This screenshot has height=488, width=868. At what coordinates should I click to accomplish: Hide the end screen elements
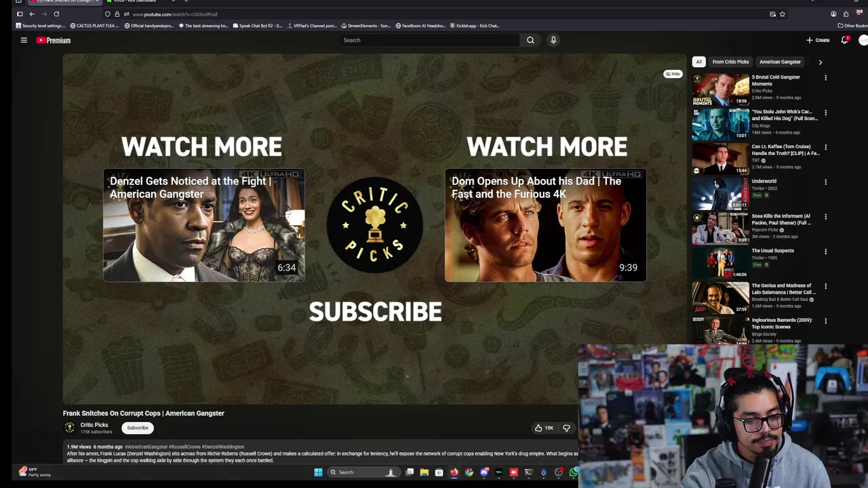click(x=673, y=74)
